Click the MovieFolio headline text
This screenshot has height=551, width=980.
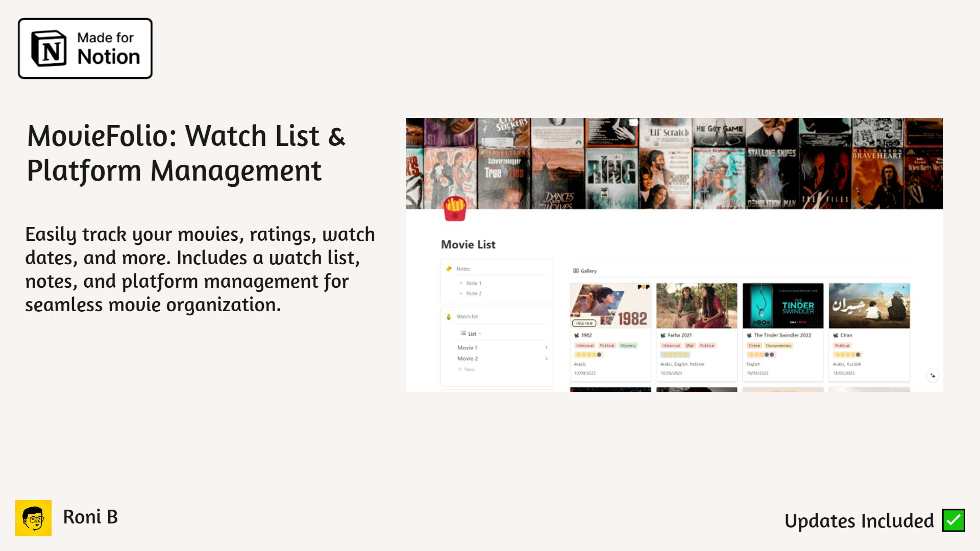[186, 153]
